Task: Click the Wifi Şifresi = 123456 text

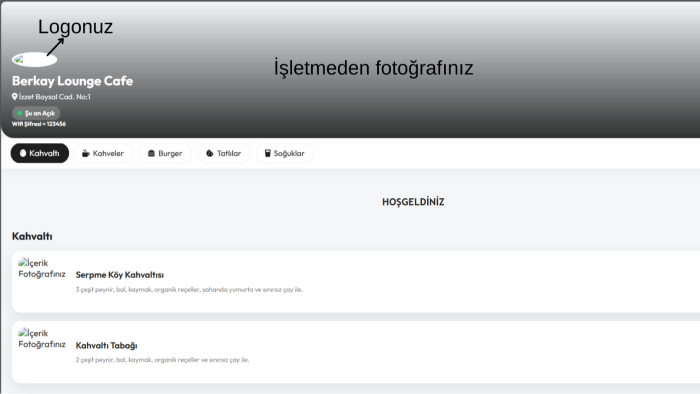Action: pyautogui.click(x=39, y=124)
